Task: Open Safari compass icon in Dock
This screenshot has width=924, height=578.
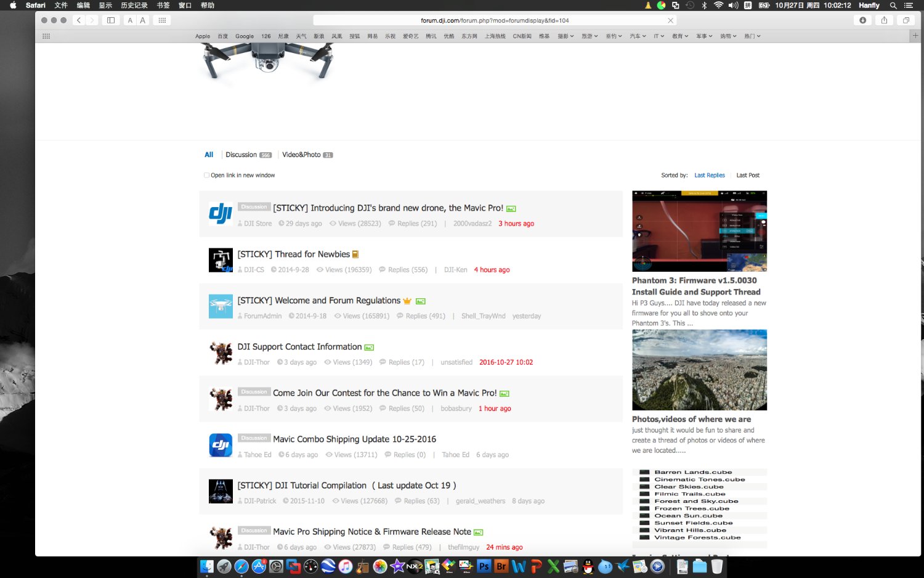Action: coord(241,566)
